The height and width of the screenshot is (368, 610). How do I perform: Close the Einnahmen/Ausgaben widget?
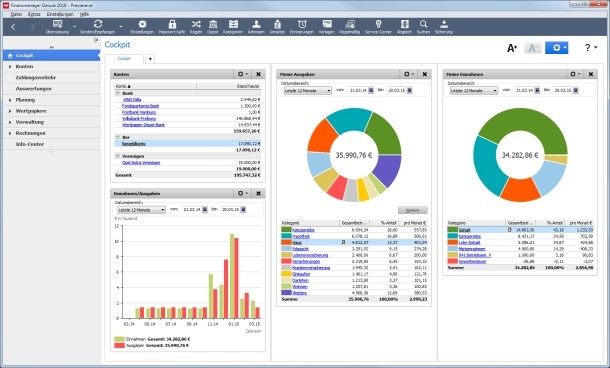click(x=258, y=193)
